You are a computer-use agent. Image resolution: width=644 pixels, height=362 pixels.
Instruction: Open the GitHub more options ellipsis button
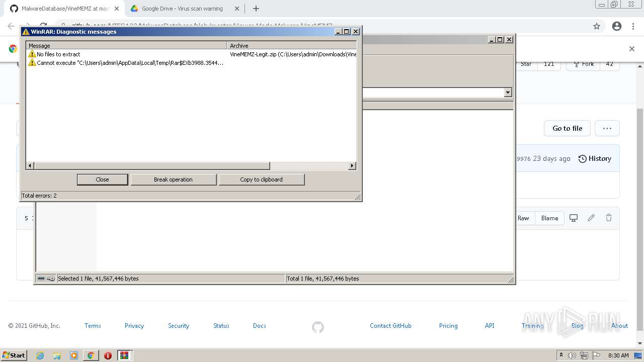pyautogui.click(x=607, y=128)
